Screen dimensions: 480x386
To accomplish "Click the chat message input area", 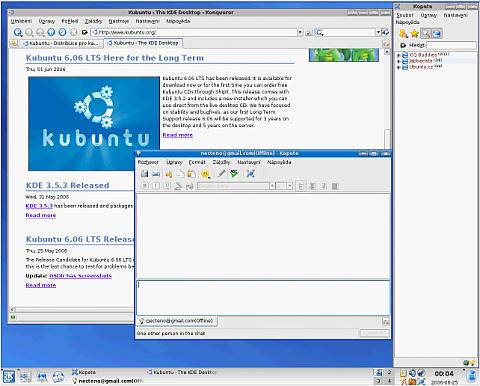I will pos(263,298).
